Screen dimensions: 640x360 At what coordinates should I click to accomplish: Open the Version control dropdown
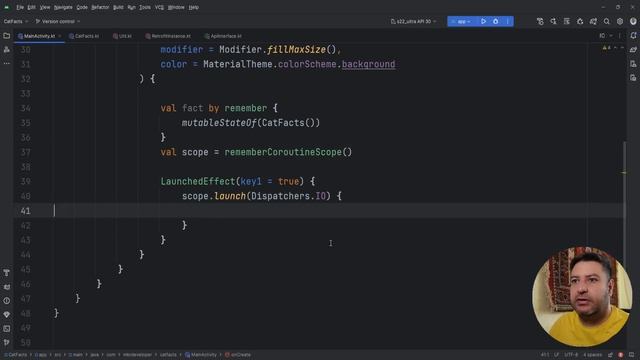(58, 21)
